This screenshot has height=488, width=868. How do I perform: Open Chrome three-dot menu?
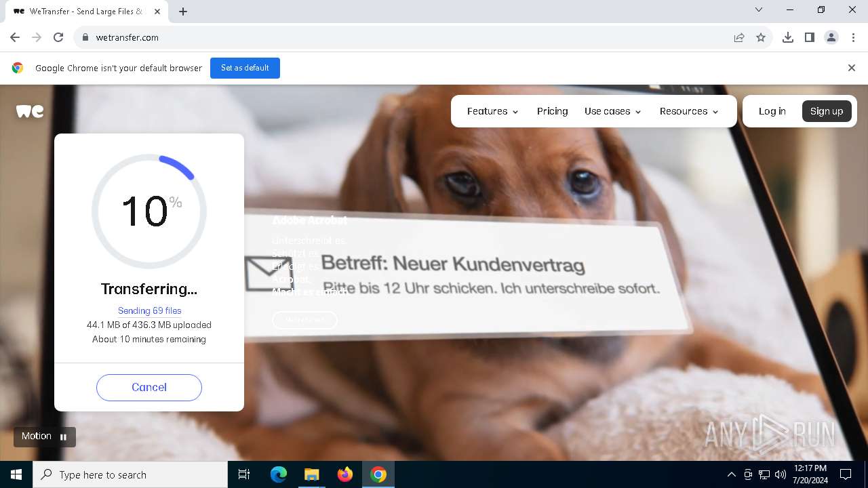(x=853, y=37)
